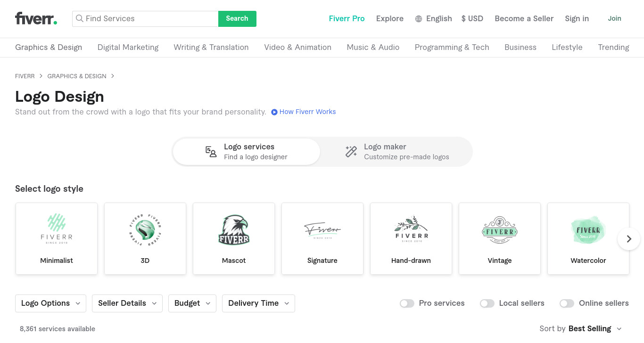Advance logo styles with the right arrow

pyautogui.click(x=629, y=239)
